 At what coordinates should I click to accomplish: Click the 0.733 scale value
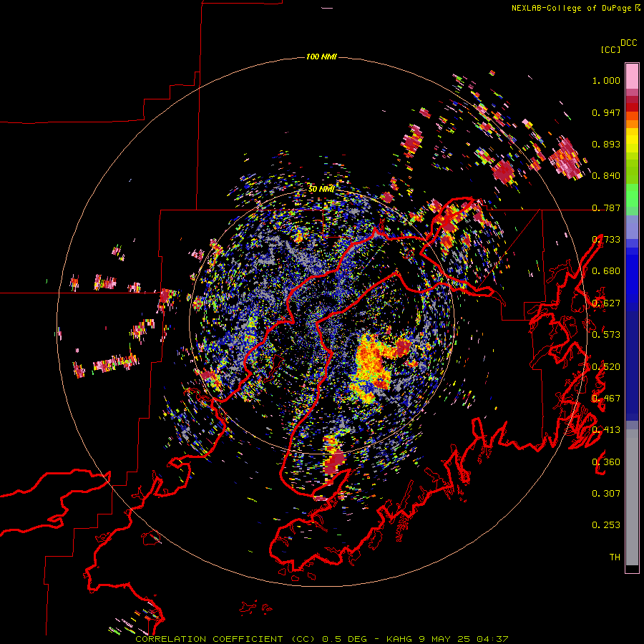pos(606,240)
